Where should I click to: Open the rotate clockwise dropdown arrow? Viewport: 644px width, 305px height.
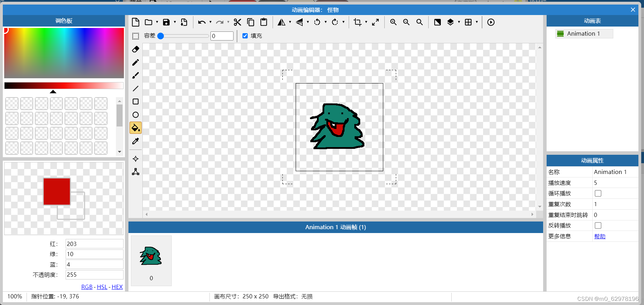(x=343, y=22)
